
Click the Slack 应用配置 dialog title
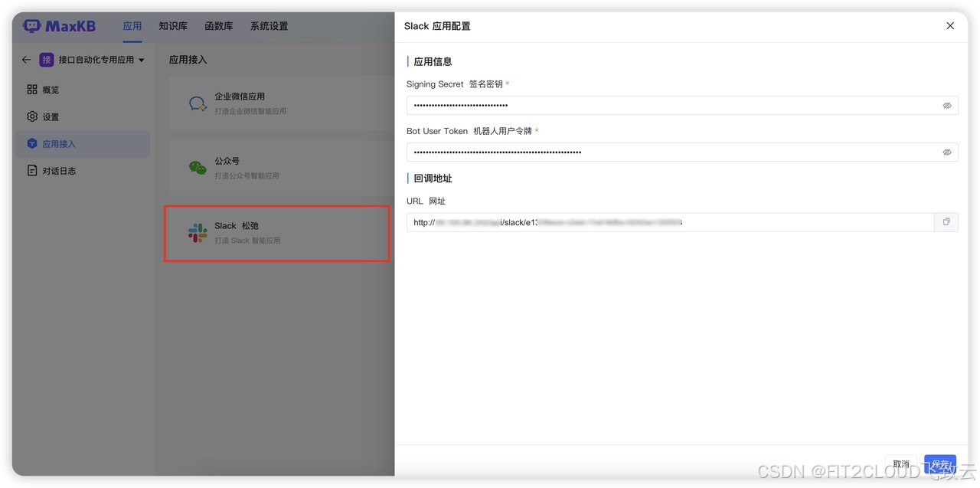pos(437,26)
